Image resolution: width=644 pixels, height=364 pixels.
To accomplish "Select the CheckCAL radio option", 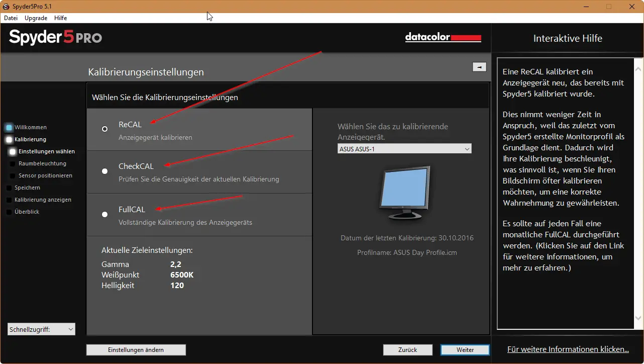I will 104,171.
